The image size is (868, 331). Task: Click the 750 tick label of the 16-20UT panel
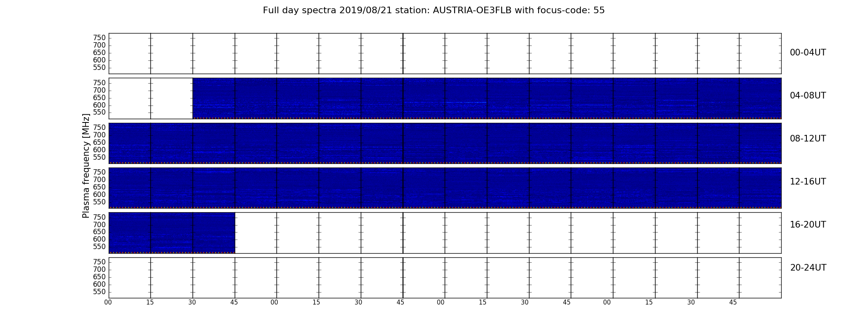(99, 218)
